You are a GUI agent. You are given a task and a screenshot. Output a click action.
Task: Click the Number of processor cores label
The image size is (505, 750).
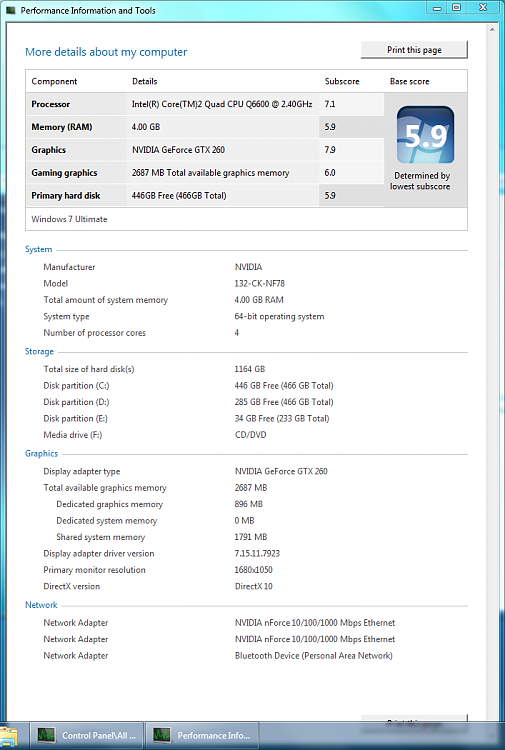click(x=95, y=333)
